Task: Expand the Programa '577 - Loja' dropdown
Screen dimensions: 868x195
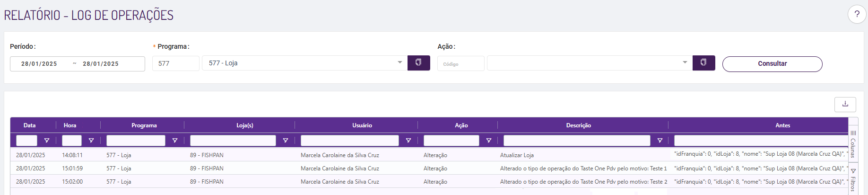Action: pyautogui.click(x=399, y=62)
